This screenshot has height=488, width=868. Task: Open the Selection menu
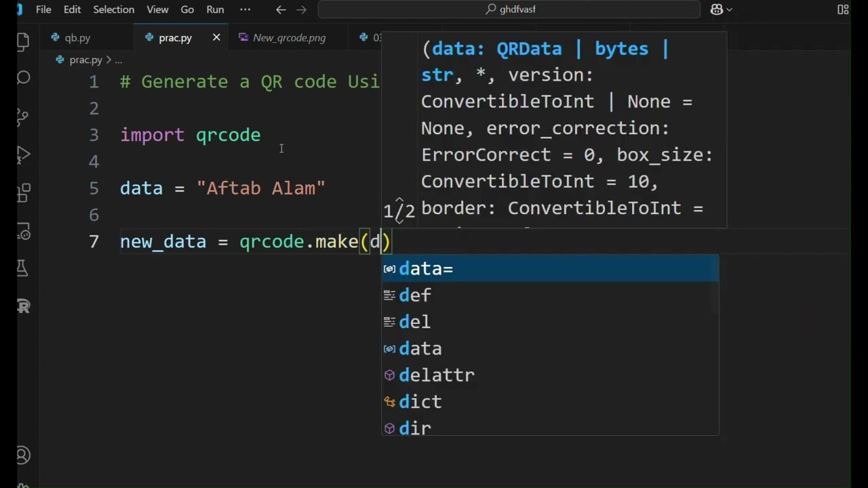click(x=113, y=9)
